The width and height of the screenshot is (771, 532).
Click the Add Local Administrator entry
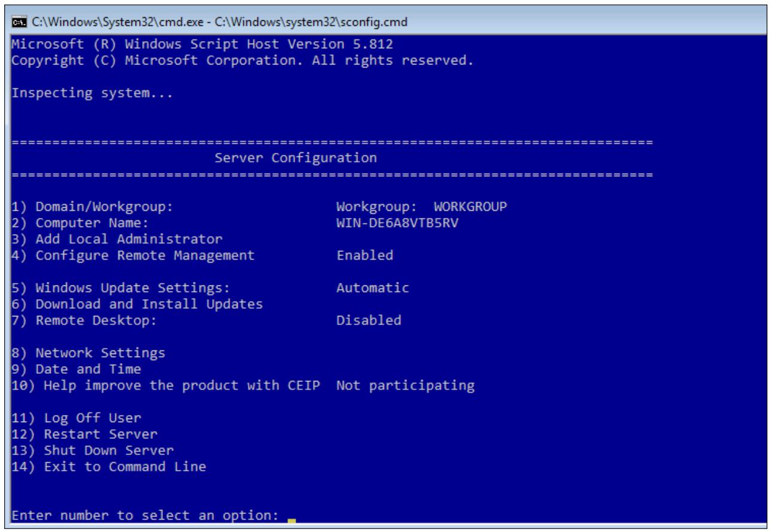(x=117, y=239)
